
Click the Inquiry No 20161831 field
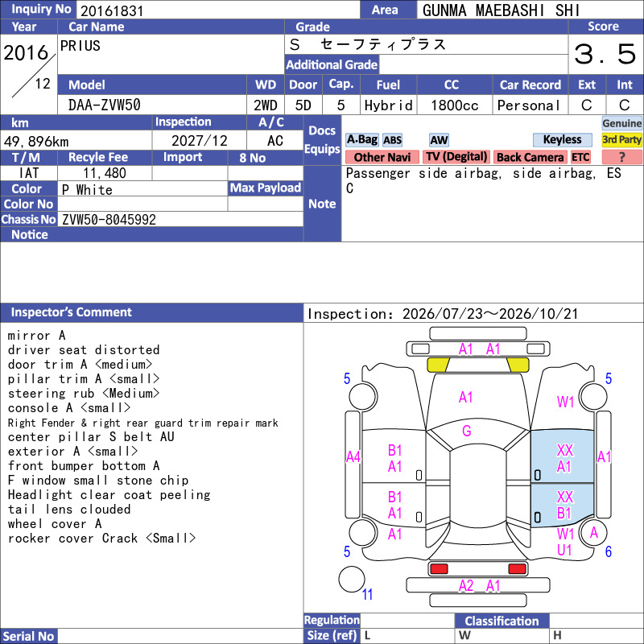click(x=217, y=10)
